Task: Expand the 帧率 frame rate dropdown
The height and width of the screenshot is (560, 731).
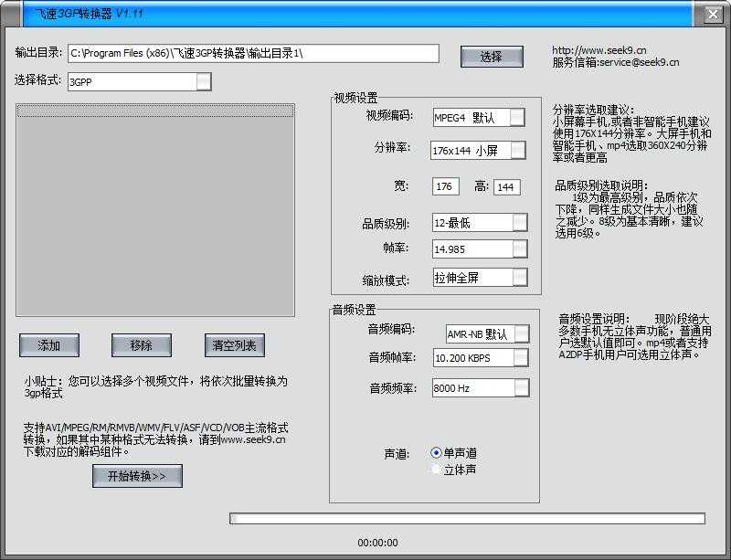Action: [517, 248]
